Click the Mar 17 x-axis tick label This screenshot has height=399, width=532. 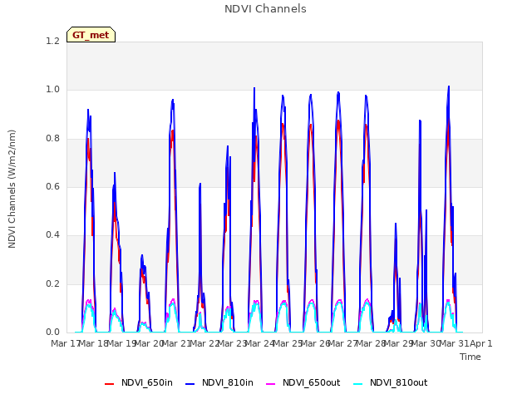pyautogui.click(x=65, y=343)
